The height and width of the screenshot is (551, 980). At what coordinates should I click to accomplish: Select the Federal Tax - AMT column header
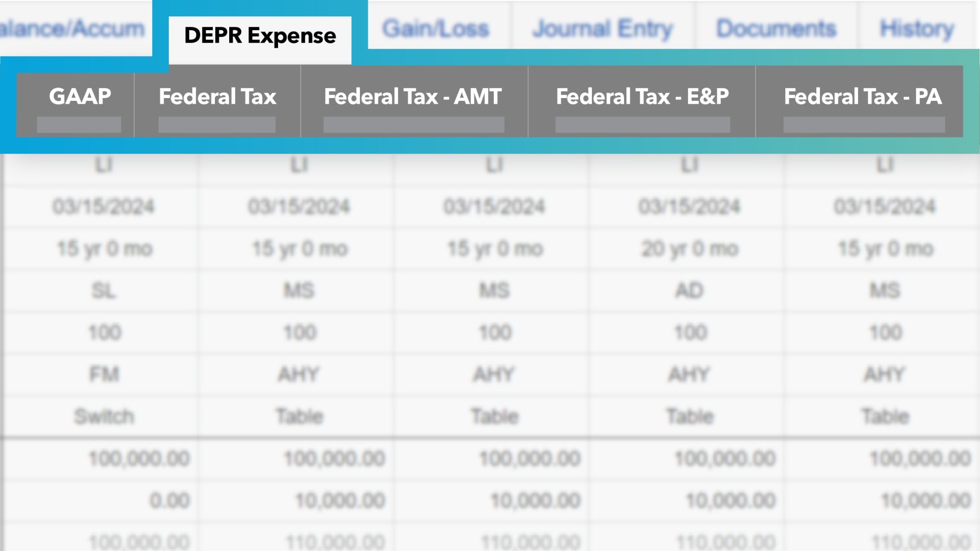pos(412,97)
